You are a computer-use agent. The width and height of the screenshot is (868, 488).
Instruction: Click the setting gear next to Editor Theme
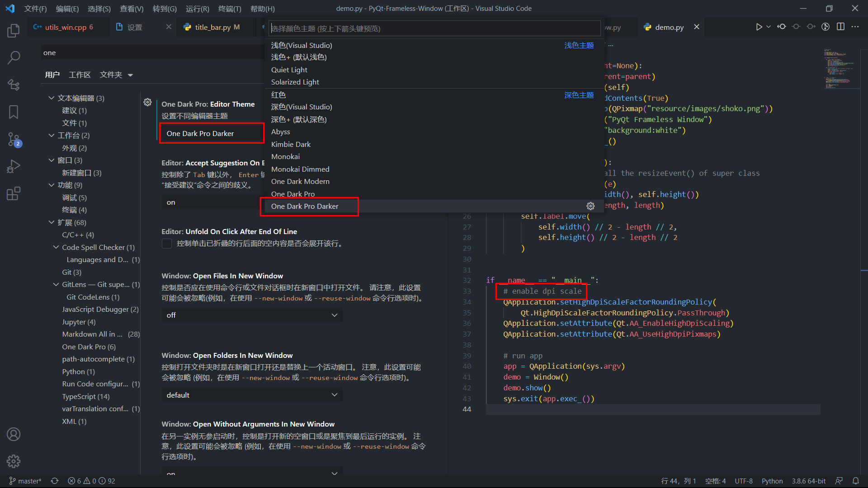coord(147,102)
